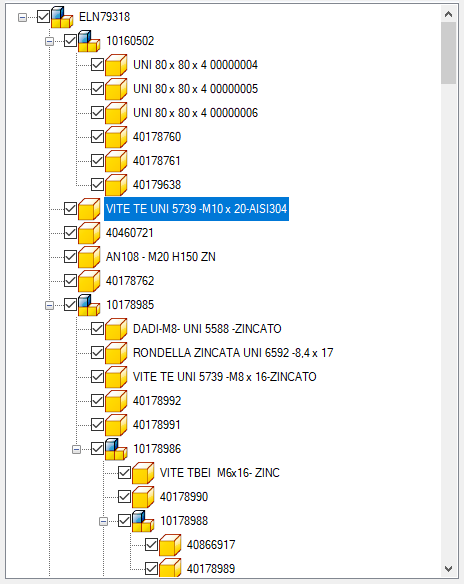
Task: Select VITE TE UNI 5739 -M8 x 16-ZINCATO label
Action: [x=225, y=377]
